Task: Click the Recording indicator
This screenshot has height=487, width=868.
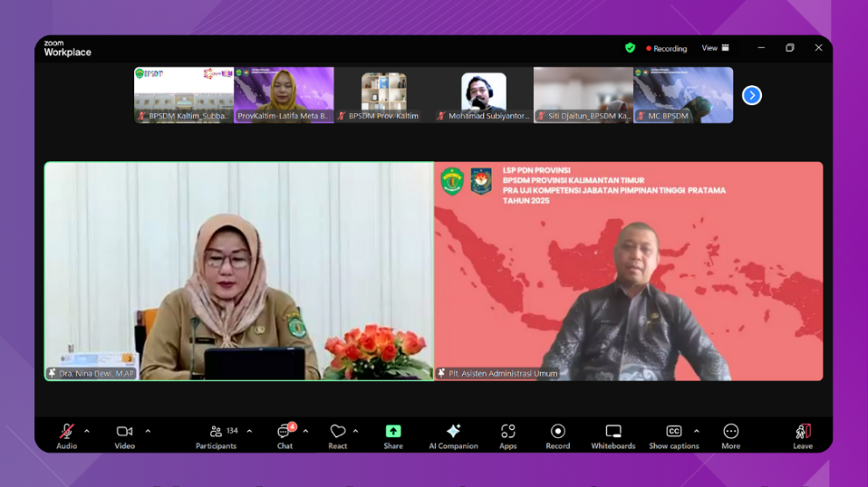Action: pyautogui.click(x=666, y=49)
